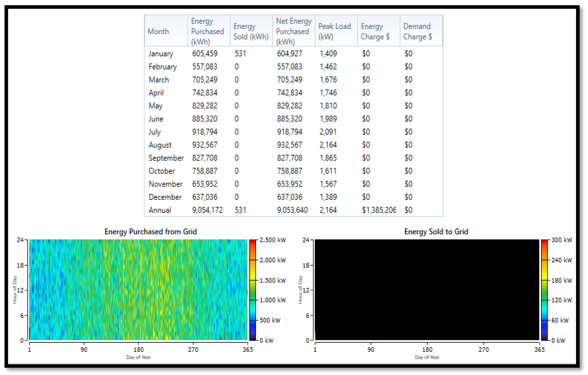Click the March row label
588x375 pixels.
(x=159, y=80)
